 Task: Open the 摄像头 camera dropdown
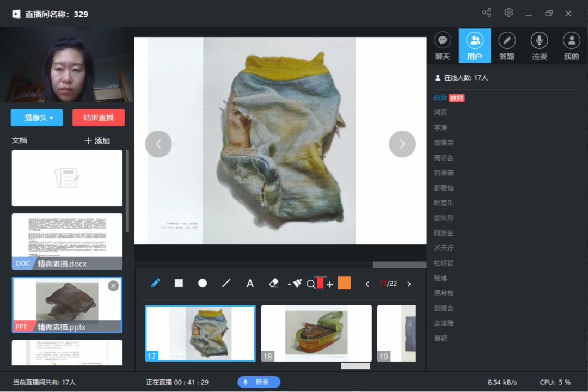(37, 118)
